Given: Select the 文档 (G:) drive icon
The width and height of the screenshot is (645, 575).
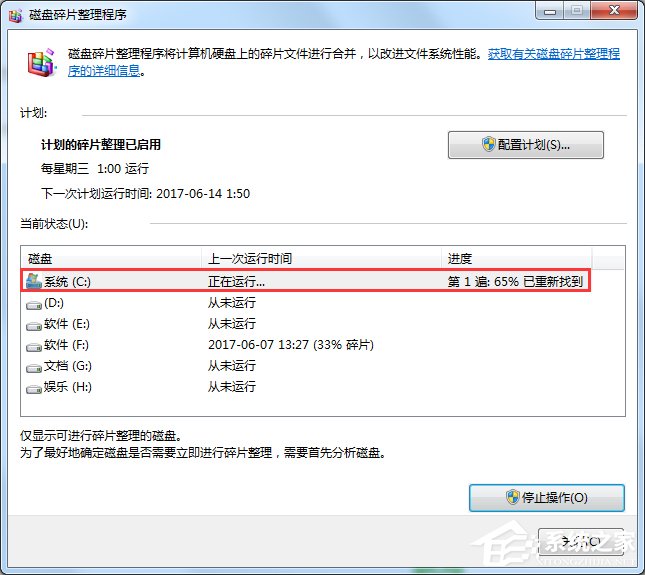Looking at the screenshot, I should pyautogui.click(x=34, y=366).
